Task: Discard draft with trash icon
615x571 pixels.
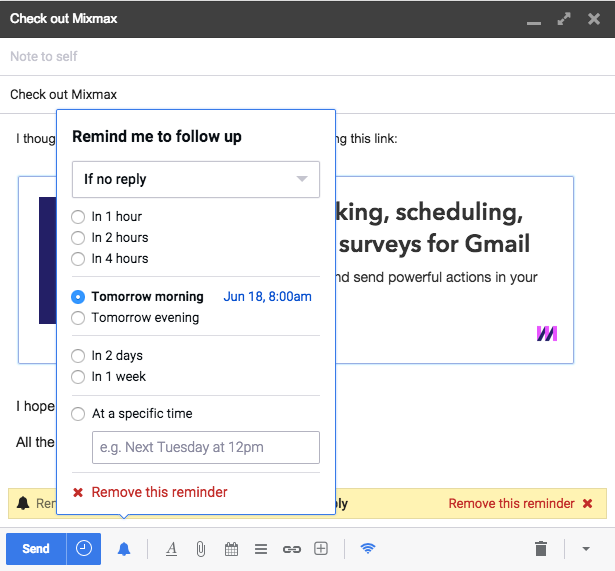Action: pos(541,548)
